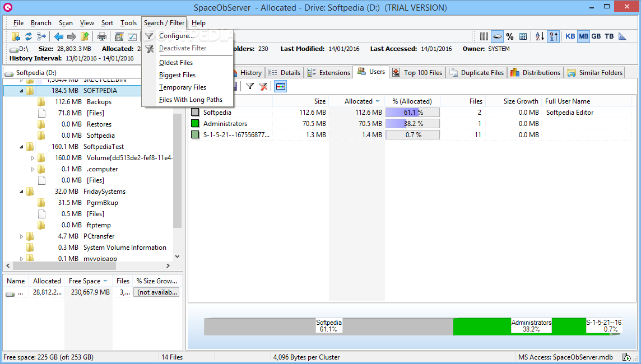This screenshot has height=364, width=641.
Task: Click the Allocated column header sort arrow
Action: [377, 101]
